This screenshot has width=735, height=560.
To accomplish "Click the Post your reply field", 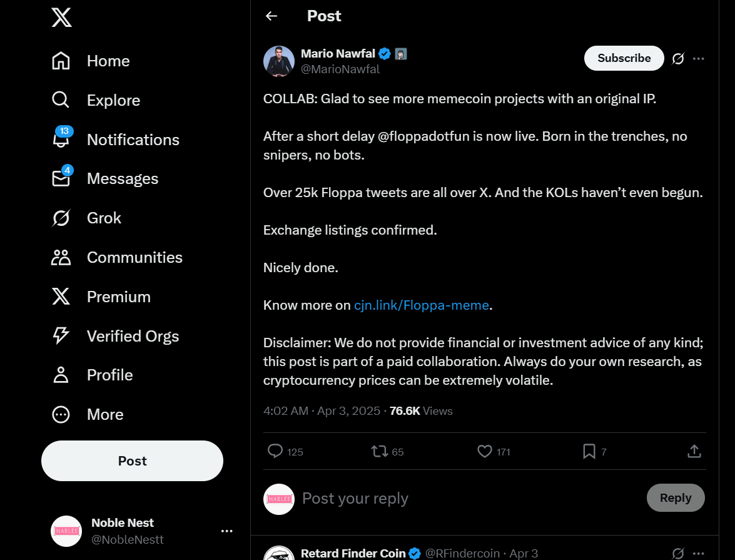I will (469, 498).
